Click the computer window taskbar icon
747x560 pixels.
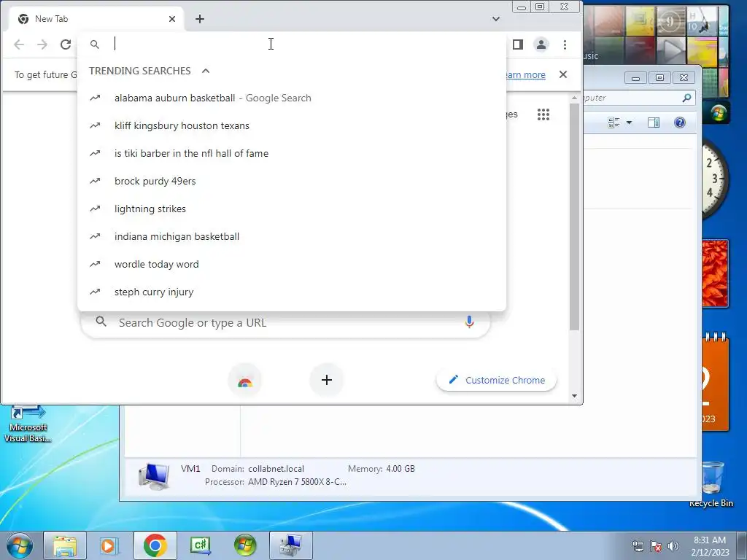coord(291,546)
